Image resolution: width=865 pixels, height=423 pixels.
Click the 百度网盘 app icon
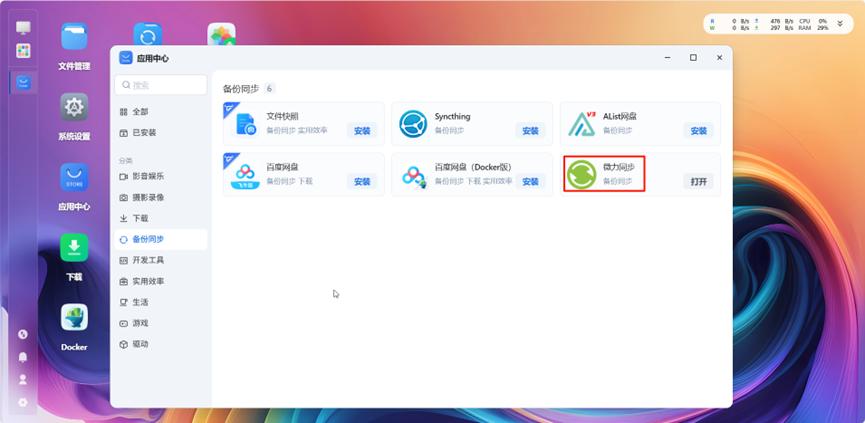click(x=245, y=175)
